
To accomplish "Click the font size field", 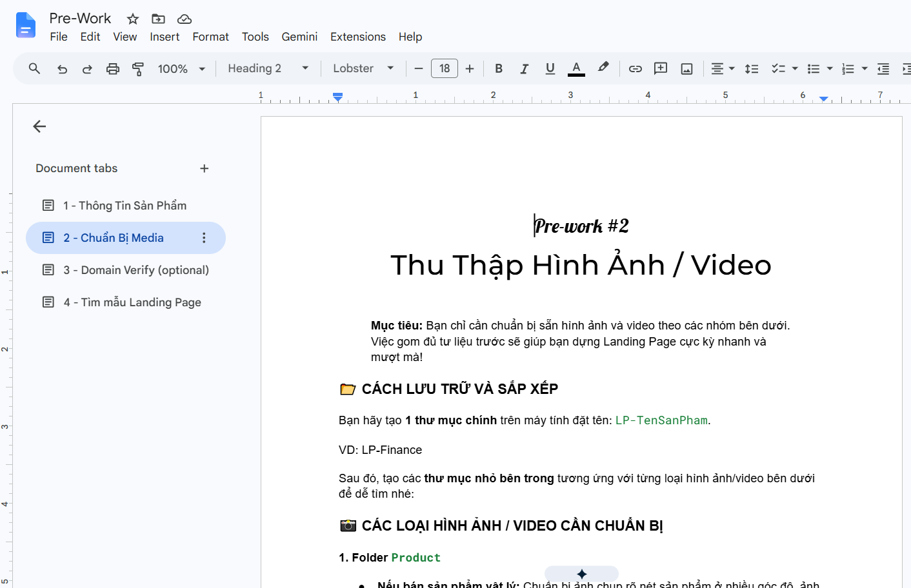I will coord(445,68).
